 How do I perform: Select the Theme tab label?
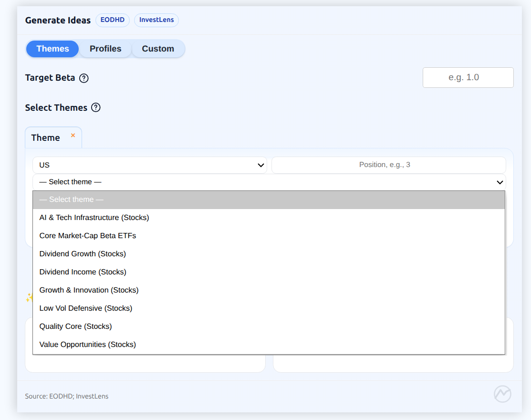coord(45,138)
